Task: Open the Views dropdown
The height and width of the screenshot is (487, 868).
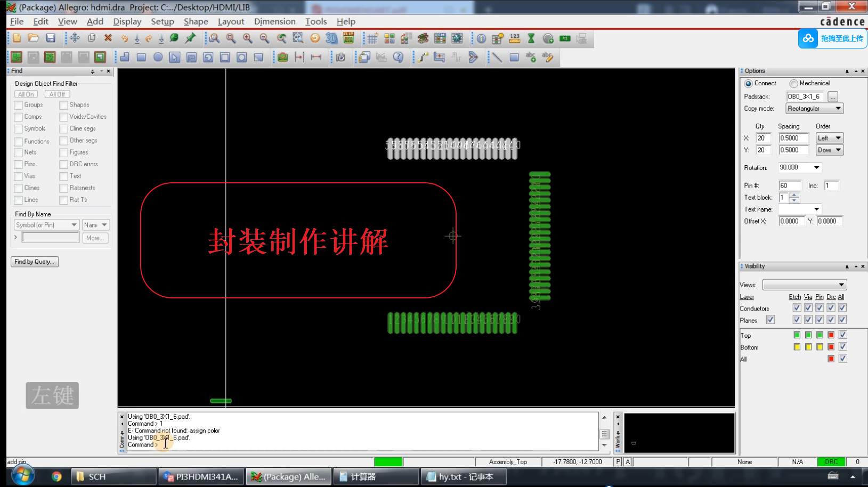Action: click(805, 285)
